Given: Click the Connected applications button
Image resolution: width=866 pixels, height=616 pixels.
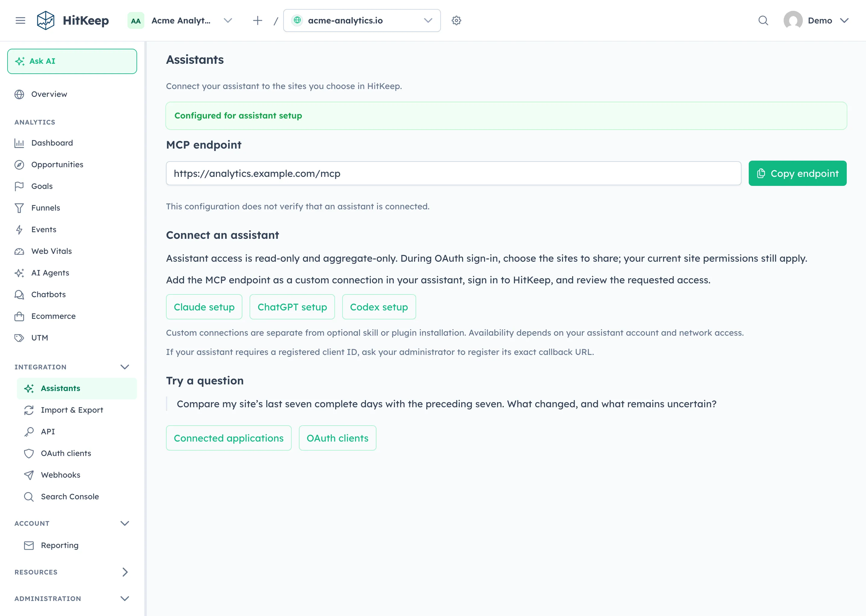Looking at the screenshot, I should click(x=229, y=438).
